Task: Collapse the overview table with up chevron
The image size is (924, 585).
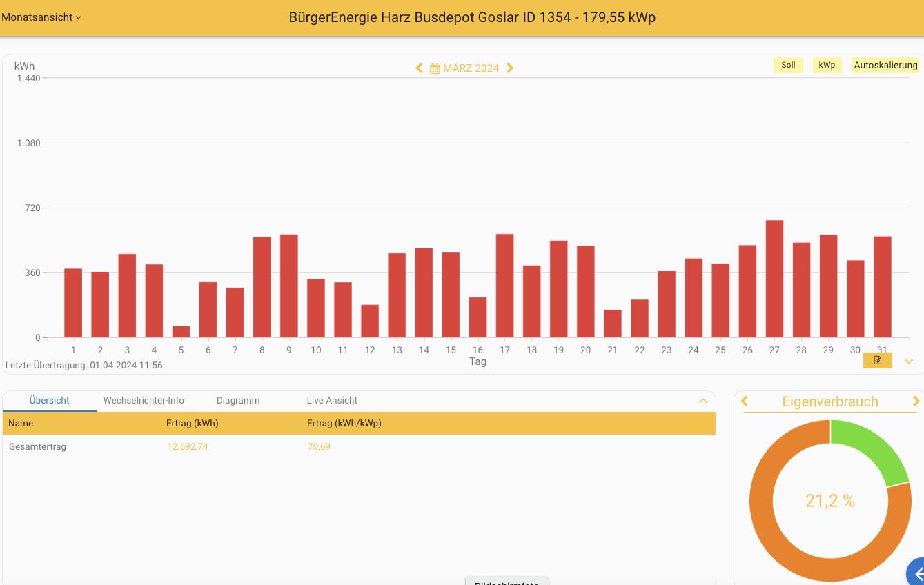Action: click(x=702, y=401)
